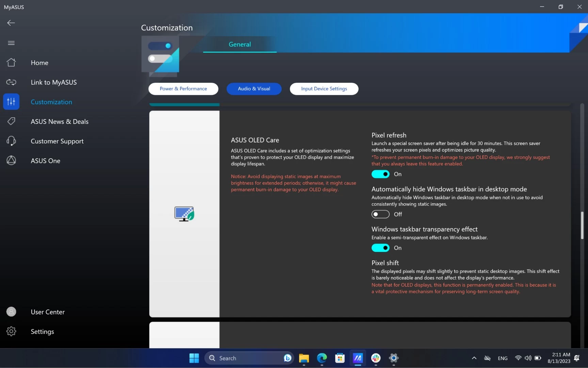Turn off the Pixel refresh toggle
This screenshot has width=588, height=368.
(380, 174)
